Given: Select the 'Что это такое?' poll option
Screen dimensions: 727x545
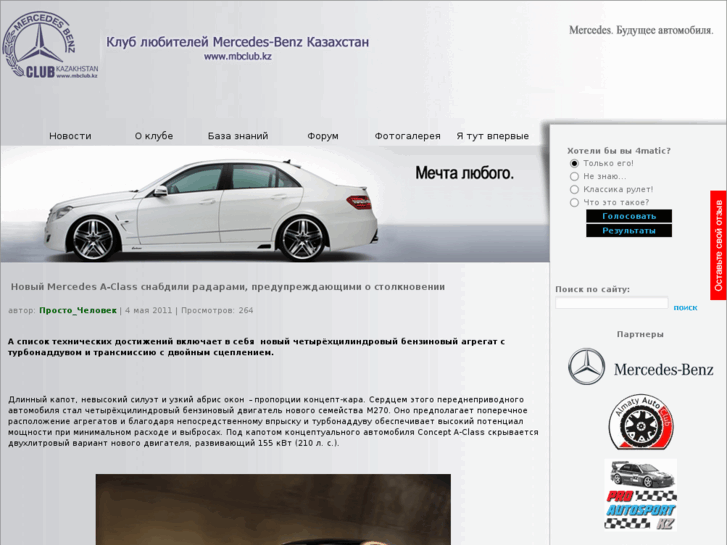Looking at the screenshot, I should pyautogui.click(x=574, y=202).
